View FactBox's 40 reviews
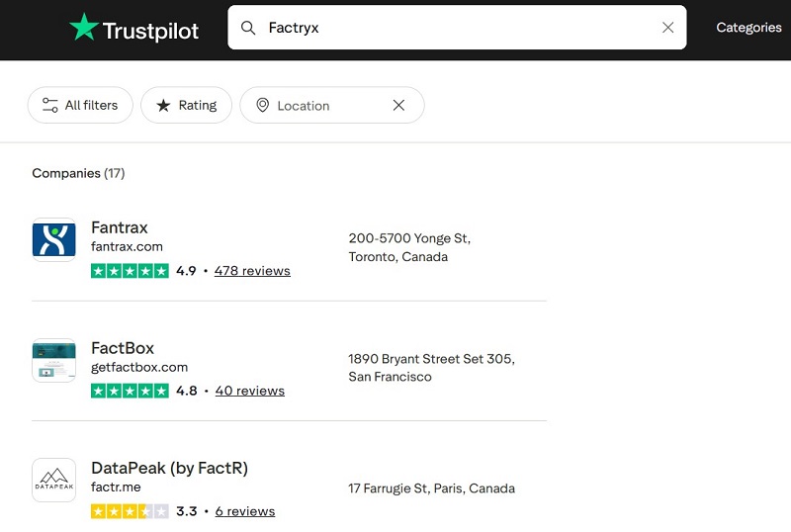The image size is (791, 532). pyautogui.click(x=249, y=391)
